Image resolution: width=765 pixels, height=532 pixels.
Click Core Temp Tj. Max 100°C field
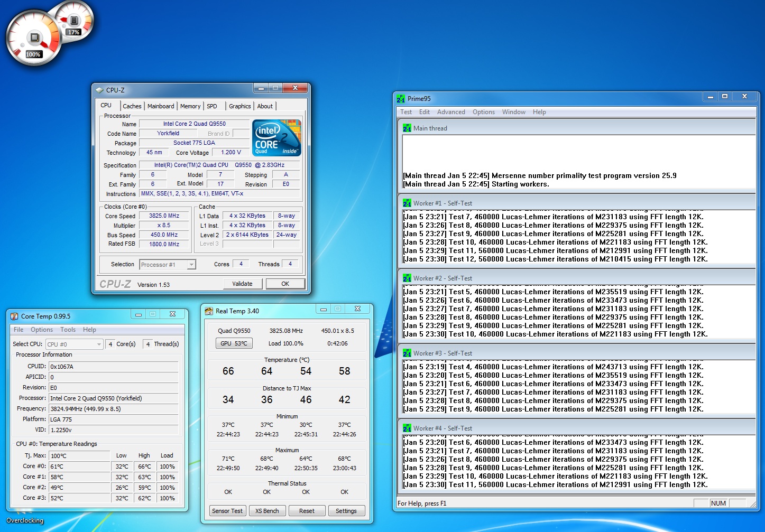tap(79, 456)
